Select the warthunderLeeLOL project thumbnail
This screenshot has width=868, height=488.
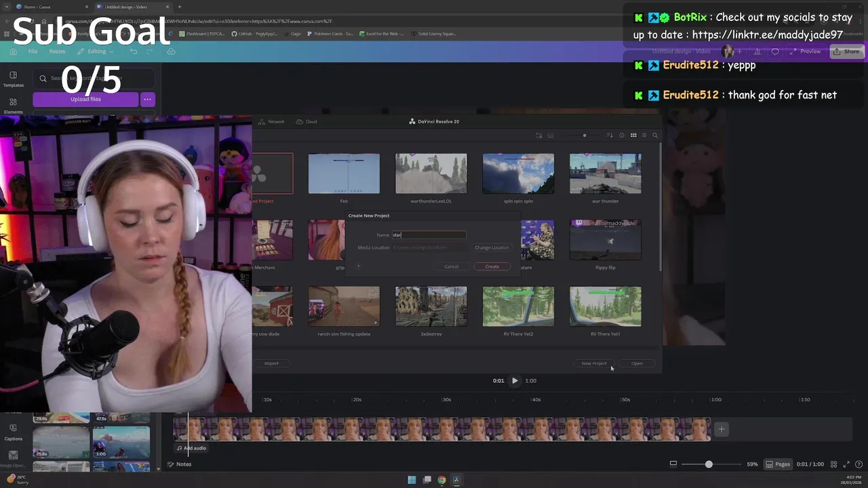tap(431, 174)
